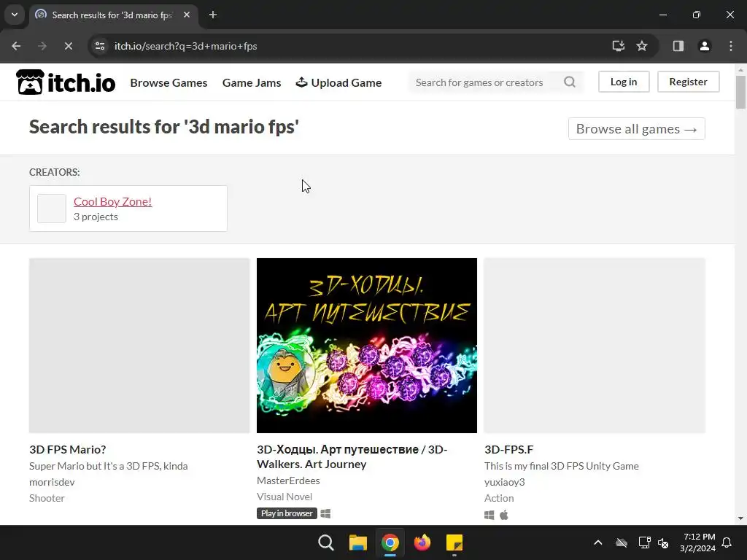Stop page loading with the X button
Image resolution: width=747 pixels, height=560 pixels.
68,46
